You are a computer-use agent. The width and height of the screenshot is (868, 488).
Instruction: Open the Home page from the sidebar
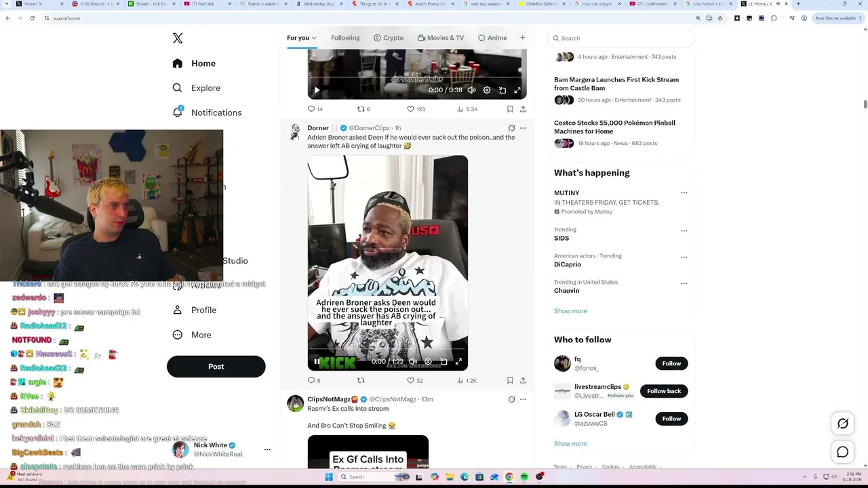[194, 63]
